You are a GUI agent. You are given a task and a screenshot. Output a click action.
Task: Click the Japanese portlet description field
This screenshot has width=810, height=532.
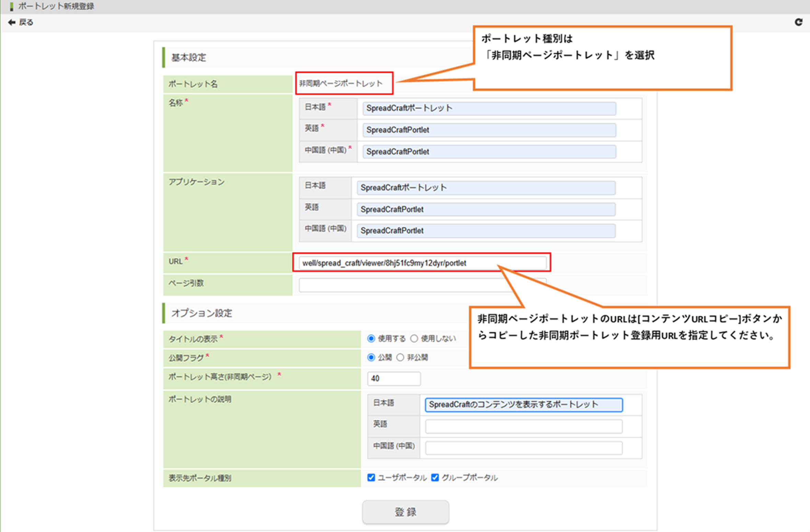coord(523,405)
